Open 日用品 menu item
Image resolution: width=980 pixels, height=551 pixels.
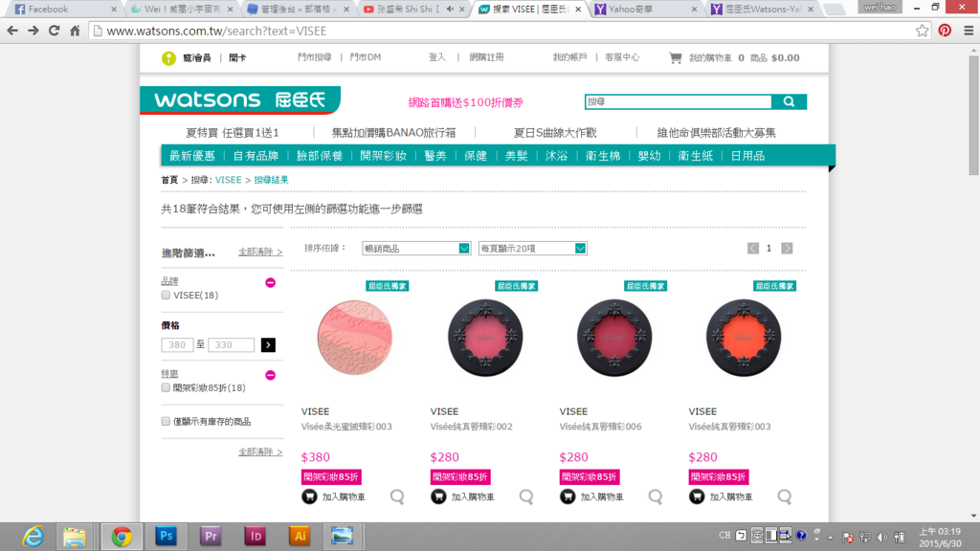[747, 156]
